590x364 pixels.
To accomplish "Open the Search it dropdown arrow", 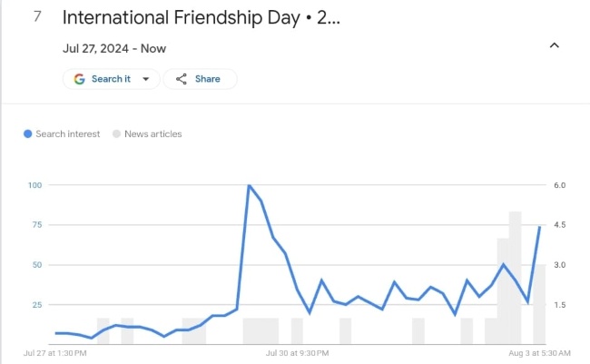I will tap(146, 79).
